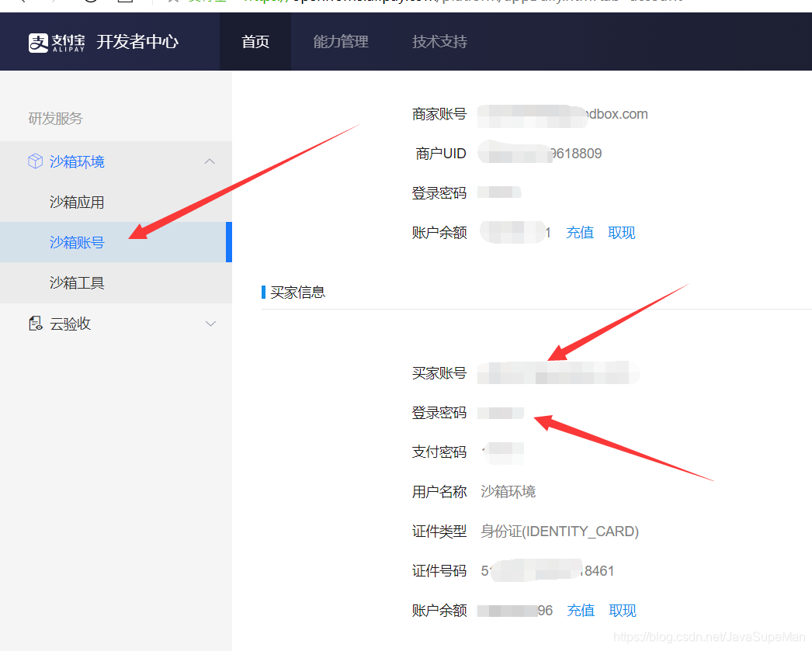Click the 支付密码 field label
812x651 pixels.
(x=439, y=452)
